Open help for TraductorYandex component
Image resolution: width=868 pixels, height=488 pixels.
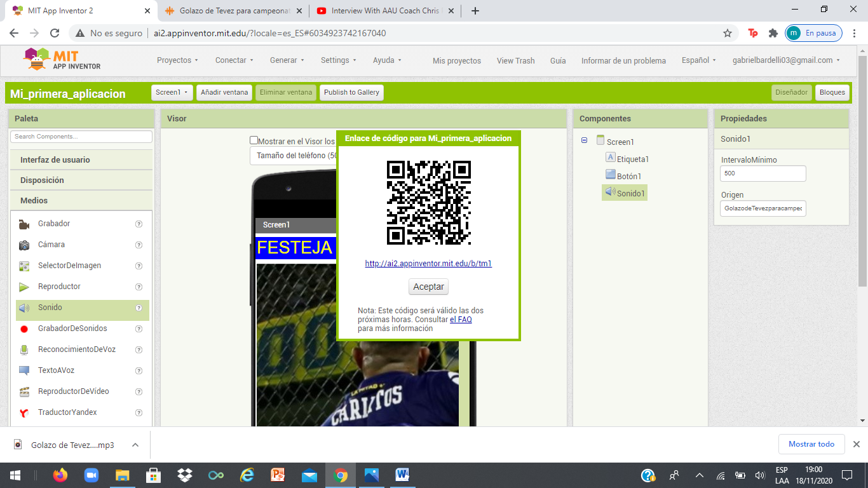click(x=139, y=412)
